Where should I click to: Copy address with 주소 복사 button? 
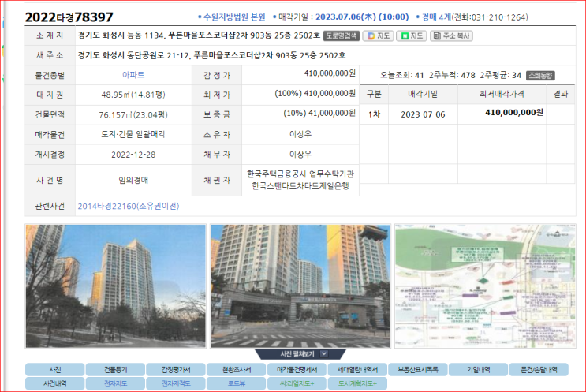click(x=451, y=35)
